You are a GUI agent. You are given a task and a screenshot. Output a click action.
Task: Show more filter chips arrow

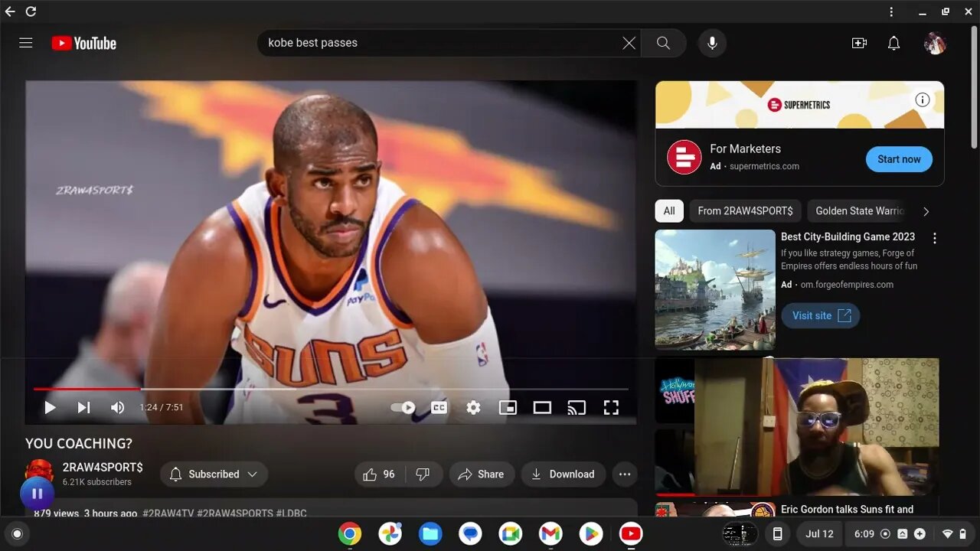[926, 211]
